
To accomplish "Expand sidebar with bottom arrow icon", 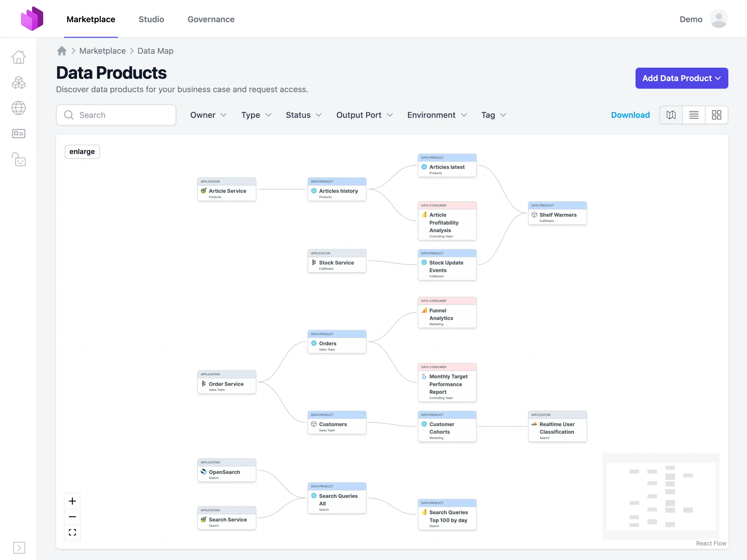I will coord(19,547).
